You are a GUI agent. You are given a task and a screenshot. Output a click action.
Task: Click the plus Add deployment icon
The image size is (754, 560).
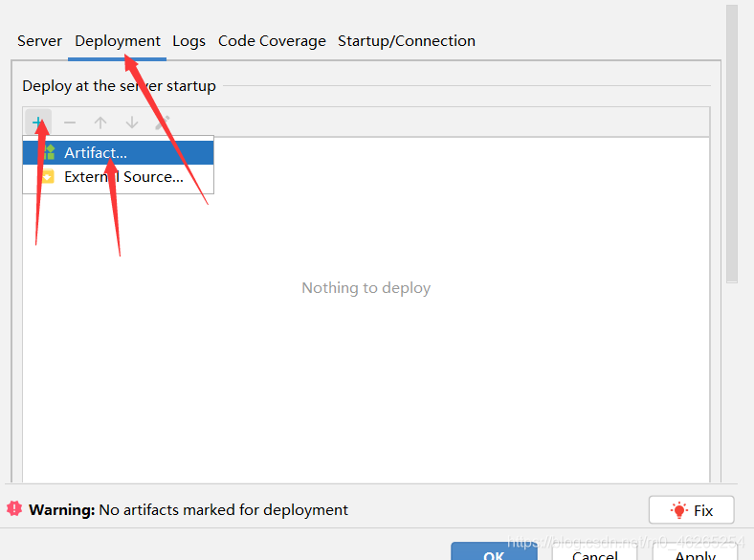[x=37, y=123]
